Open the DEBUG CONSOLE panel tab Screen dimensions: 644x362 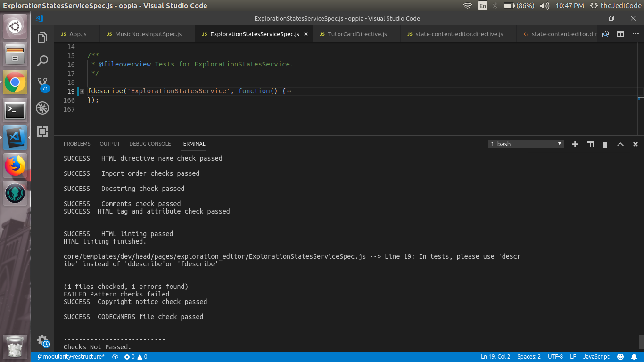tap(150, 144)
